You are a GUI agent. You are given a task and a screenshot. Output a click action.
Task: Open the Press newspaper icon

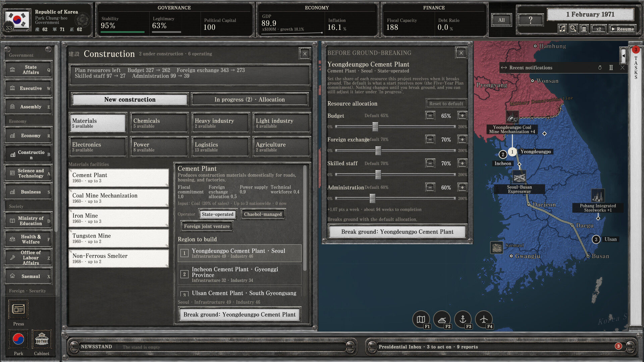pyautogui.click(x=18, y=309)
